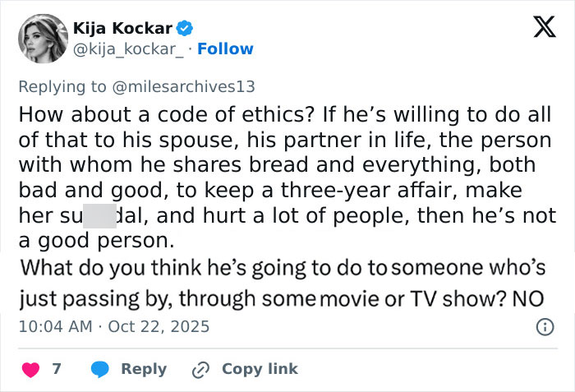Follow Kija Kockar
The image size is (575, 392).
click(x=226, y=49)
